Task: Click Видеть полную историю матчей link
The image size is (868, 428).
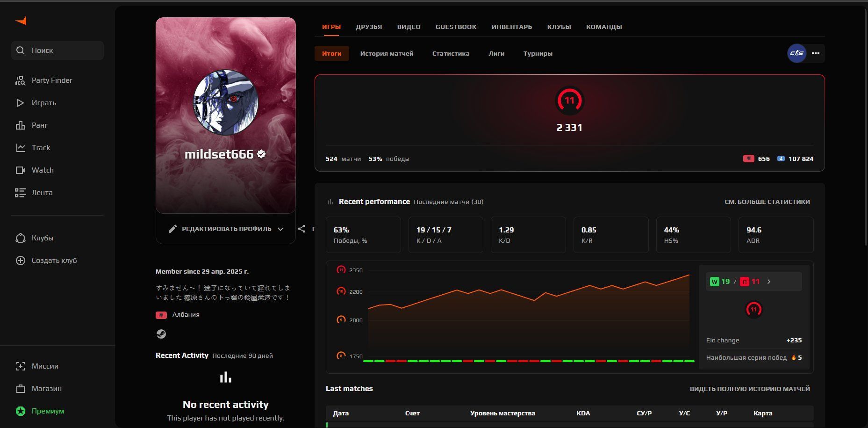Action: [749, 389]
